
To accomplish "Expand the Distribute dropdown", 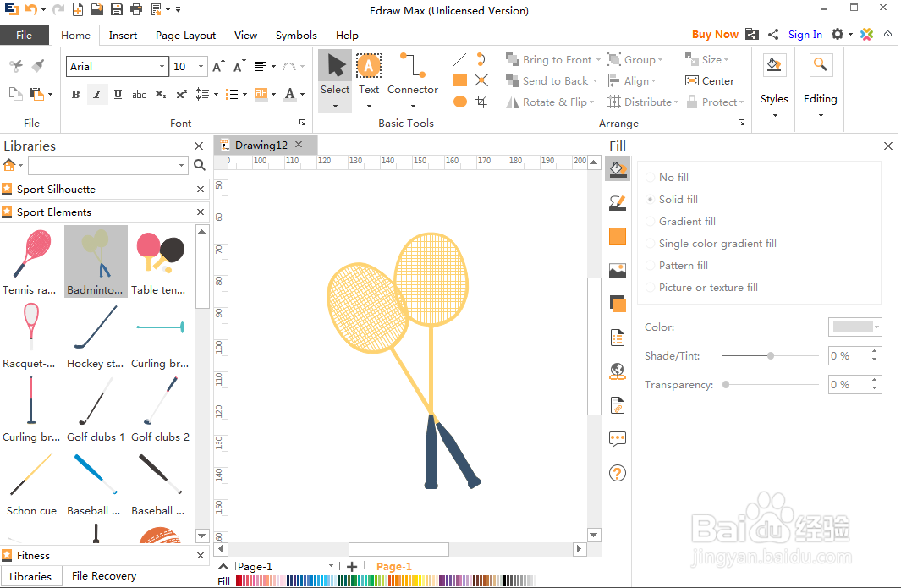I will click(676, 102).
